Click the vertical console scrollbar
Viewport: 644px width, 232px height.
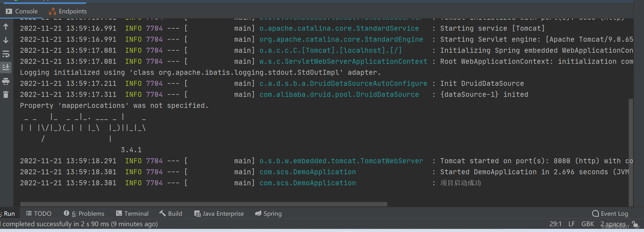[x=631, y=152]
